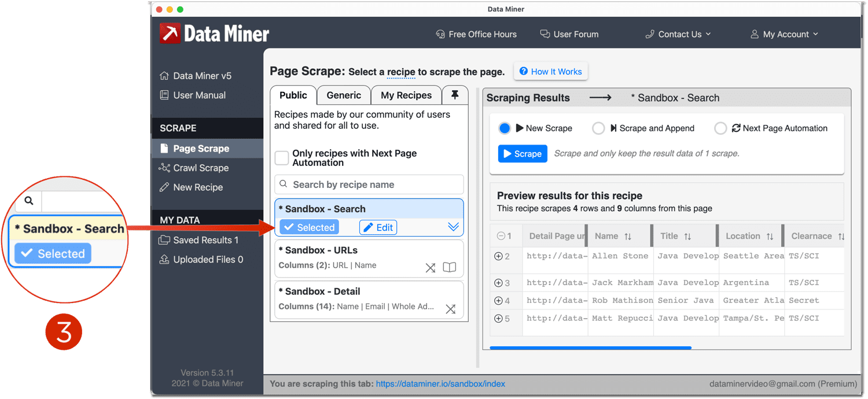
Task: Click the blue Scrape button
Action: 523,153
